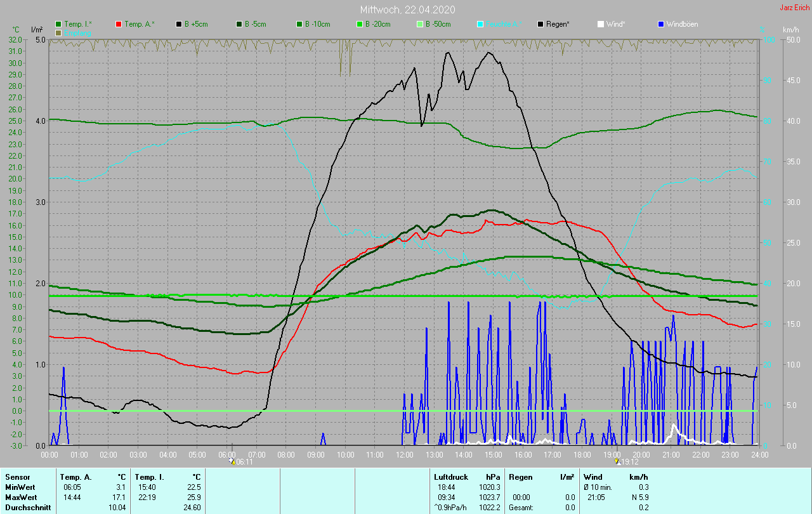812x514 pixels.
Task: Click the B -10cm legend label
Action: tap(317, 24)
